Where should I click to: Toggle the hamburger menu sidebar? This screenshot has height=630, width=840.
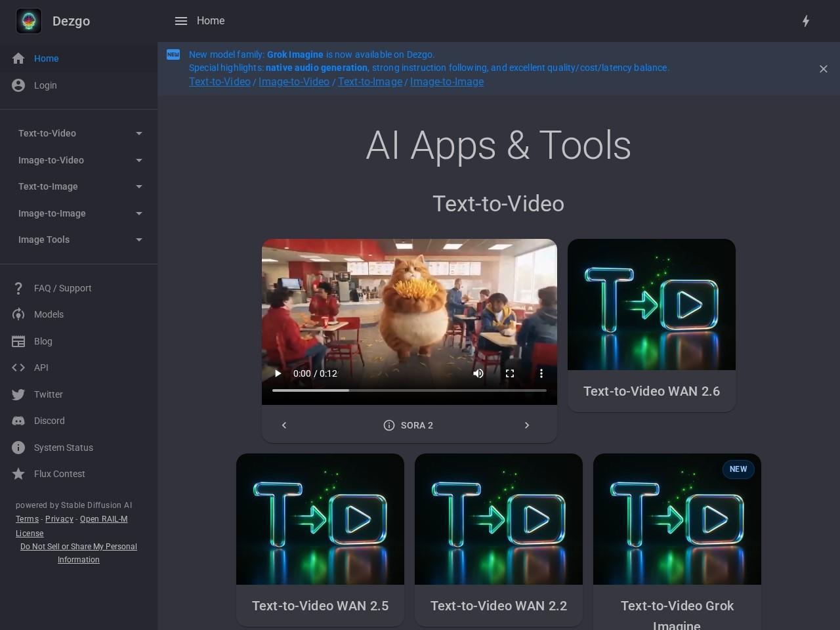[x=181, y=21]
